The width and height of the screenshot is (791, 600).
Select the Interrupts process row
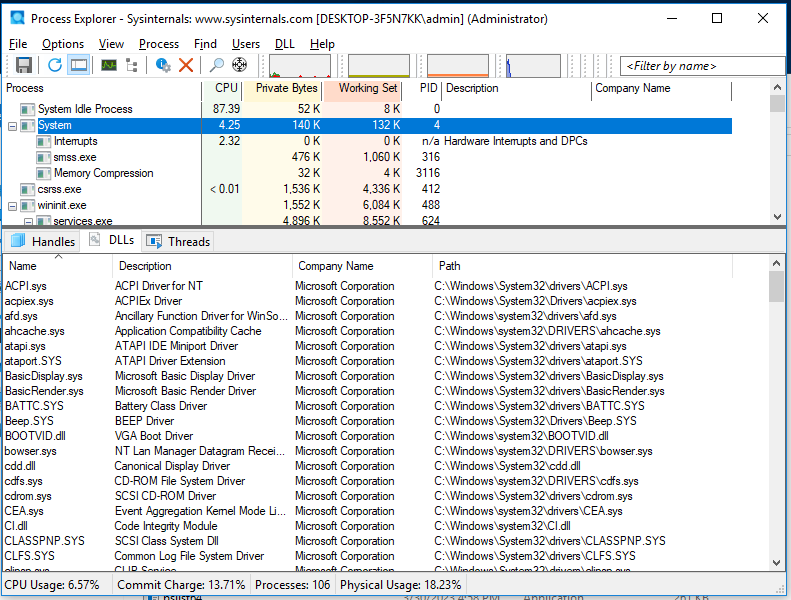[x=367, y=141]
